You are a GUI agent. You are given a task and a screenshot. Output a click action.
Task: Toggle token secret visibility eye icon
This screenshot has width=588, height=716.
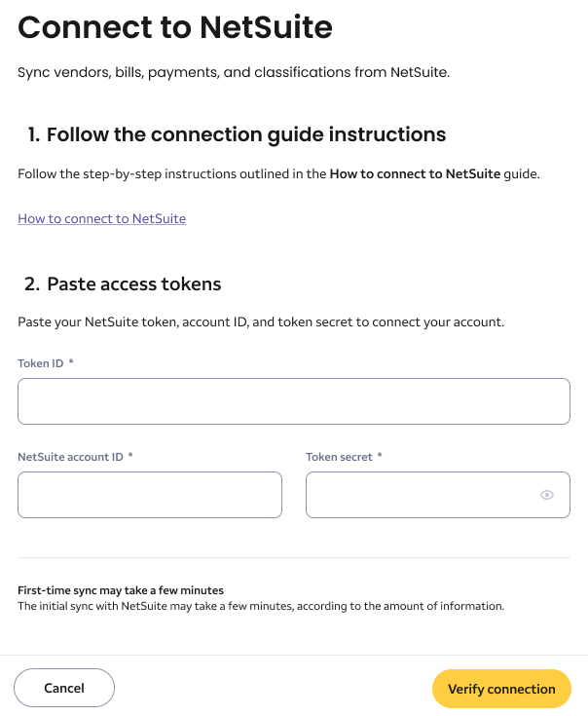point(547,495)
